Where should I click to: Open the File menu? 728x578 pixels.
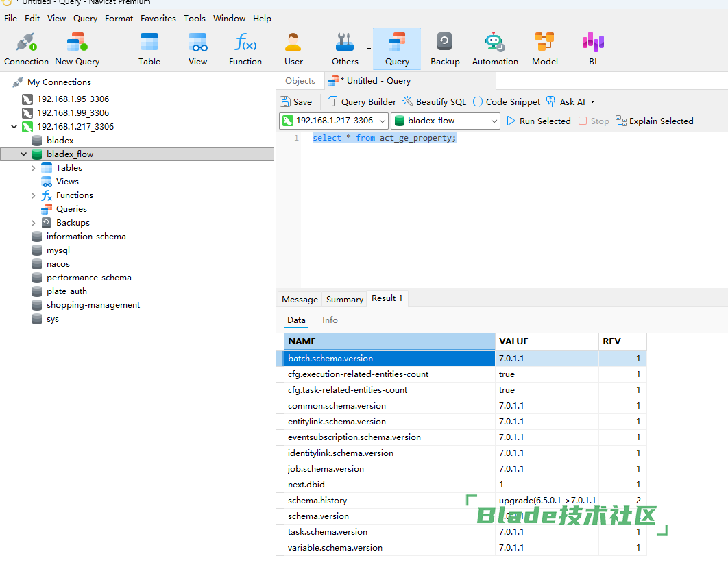10,18
